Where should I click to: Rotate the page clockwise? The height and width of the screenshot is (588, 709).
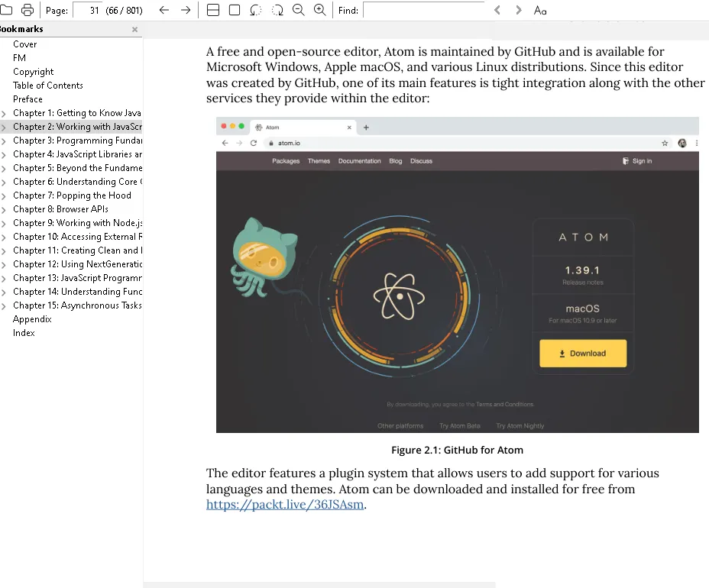[x=277, y=10]
